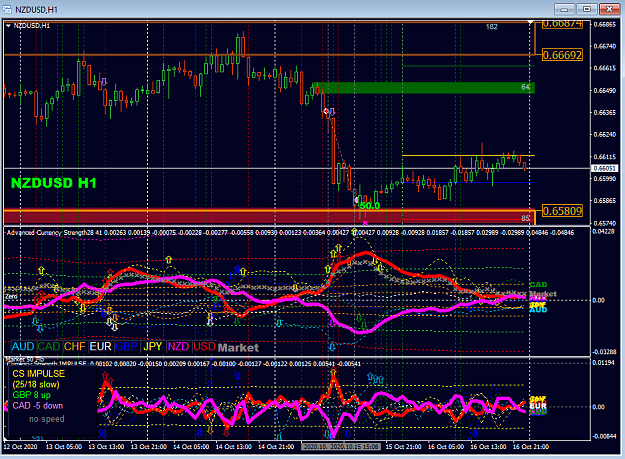Toggle the GBP currency button
The image size is (625, 459).
pyautogui.click(x=126, y=346)
